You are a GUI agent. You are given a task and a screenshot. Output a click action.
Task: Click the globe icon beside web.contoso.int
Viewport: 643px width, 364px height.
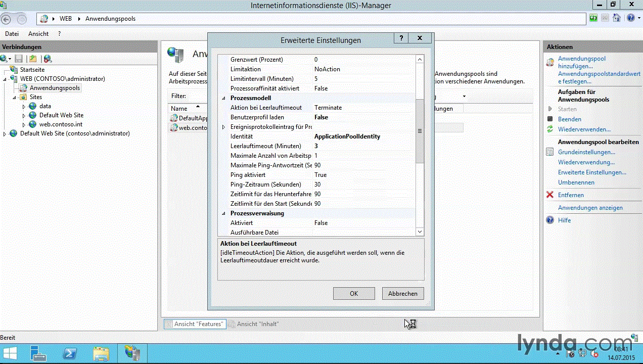(33, 124)
